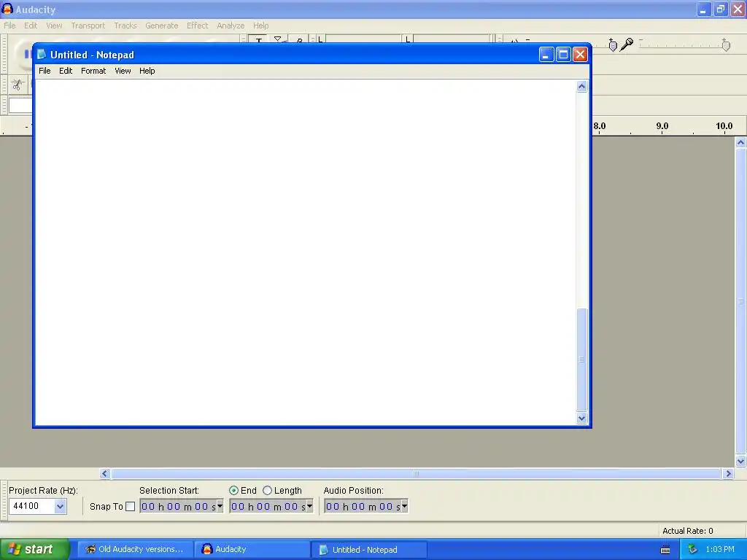Click Notepad scrollbar up arrow
This screenshot has width=747, height=560.
pyautogui.click(x=581, y=86)
